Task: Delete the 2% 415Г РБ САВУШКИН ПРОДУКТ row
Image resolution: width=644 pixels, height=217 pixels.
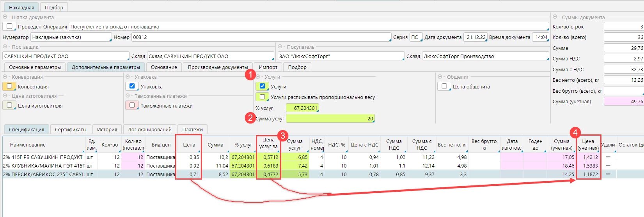Action: 608,157
